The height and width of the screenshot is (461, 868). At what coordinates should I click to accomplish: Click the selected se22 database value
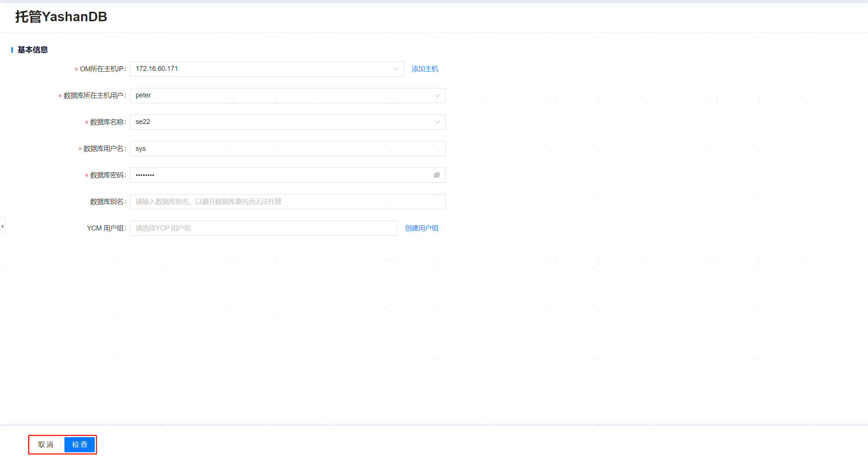tap(143, 122)
